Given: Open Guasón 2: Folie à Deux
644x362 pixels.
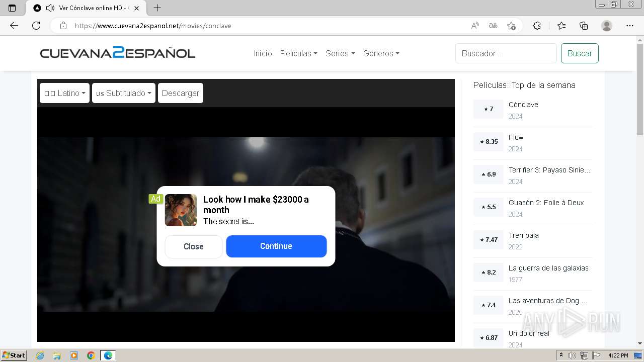Looking at the screenshot, I should tap(546, 203).
